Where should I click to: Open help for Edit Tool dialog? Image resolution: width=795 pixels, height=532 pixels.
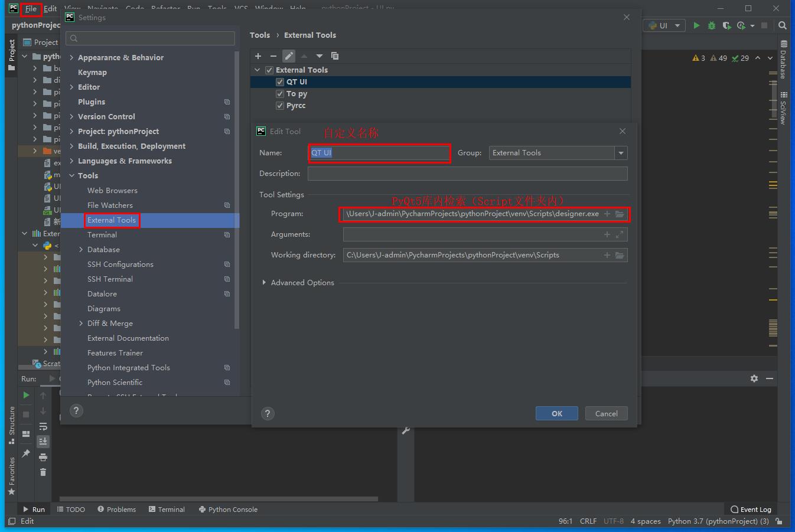(x=268, y=413)
